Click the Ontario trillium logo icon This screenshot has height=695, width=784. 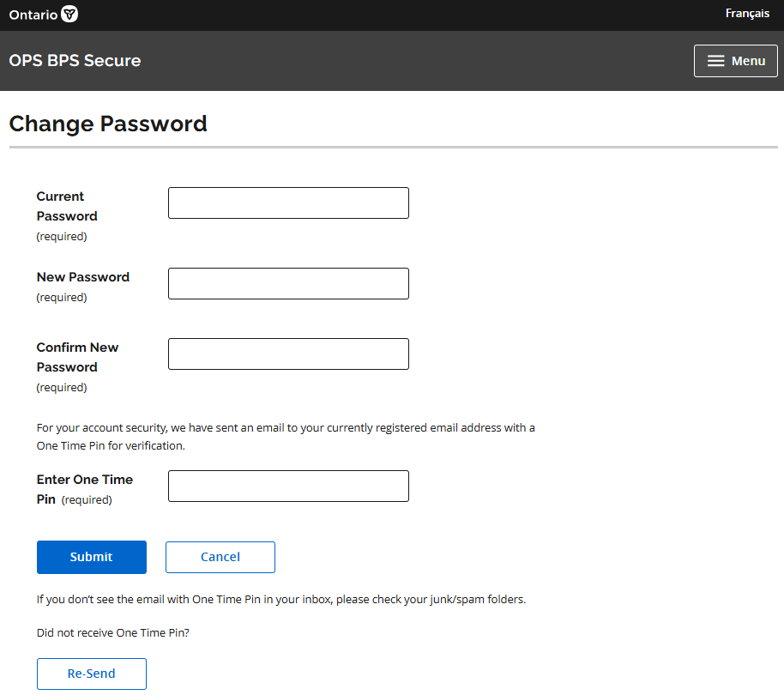click(x=69, y=14)
